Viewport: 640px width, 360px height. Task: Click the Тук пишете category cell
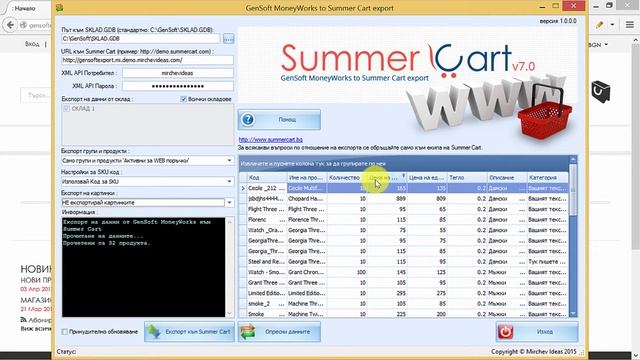[x=547, y=262]
